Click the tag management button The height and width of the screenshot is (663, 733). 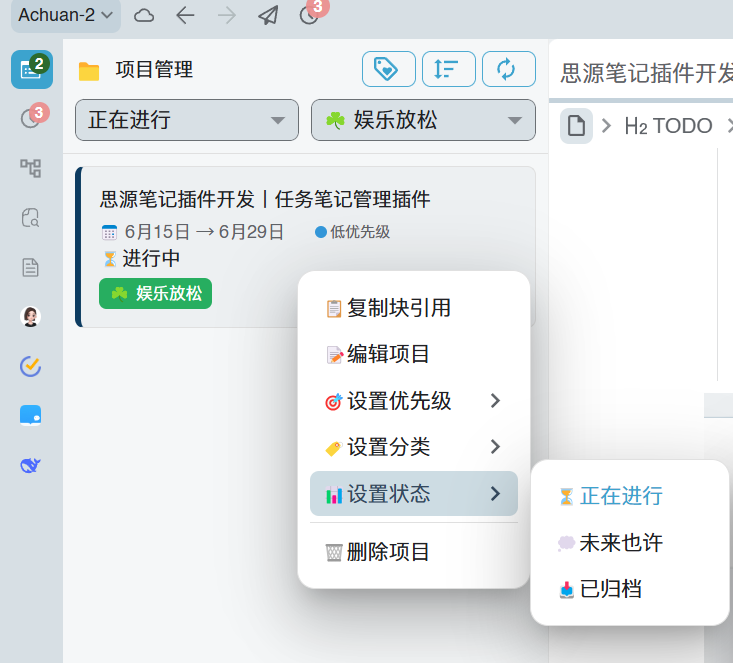click(388, 69)
